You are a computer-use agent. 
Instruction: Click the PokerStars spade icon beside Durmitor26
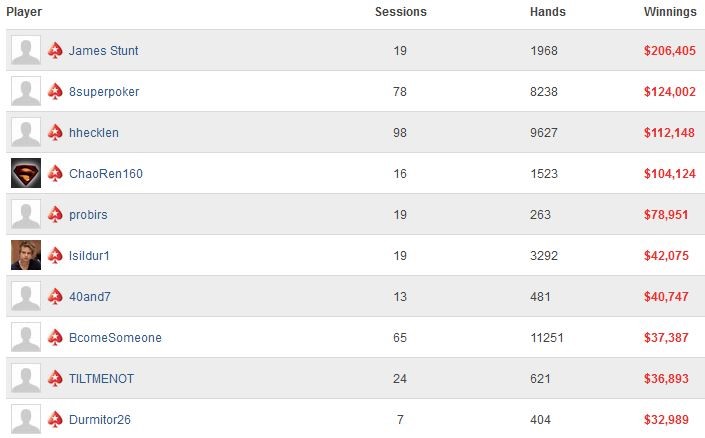pos(55,419)
